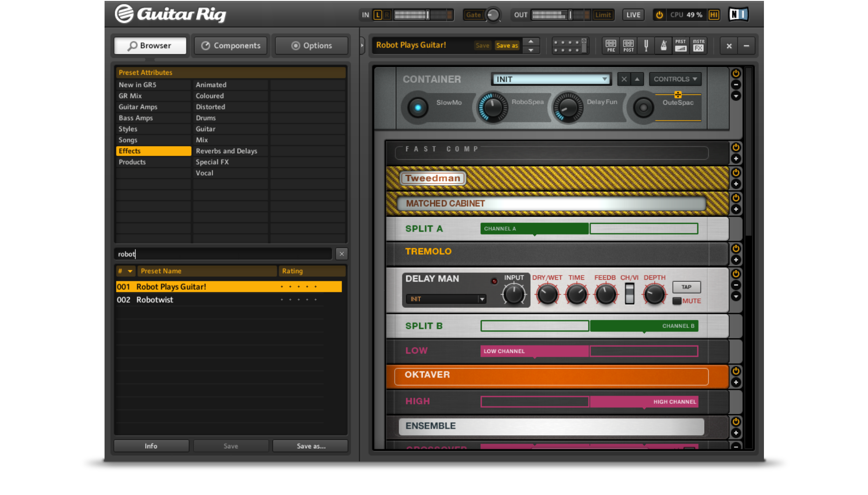Open the Tapedeck Post panel
Image resolution: width=868 pixels, height=495 pixels.
tap(628, 45)
